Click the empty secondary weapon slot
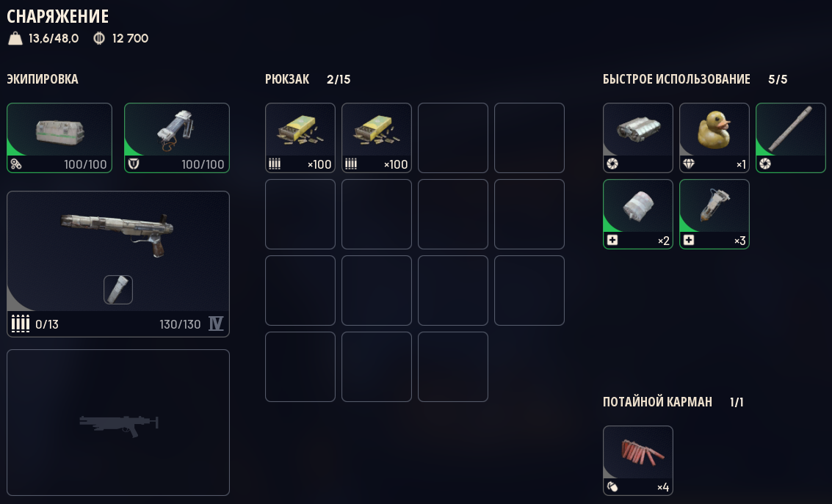Viewport: 832px width, 504px height. pos(117,423)
